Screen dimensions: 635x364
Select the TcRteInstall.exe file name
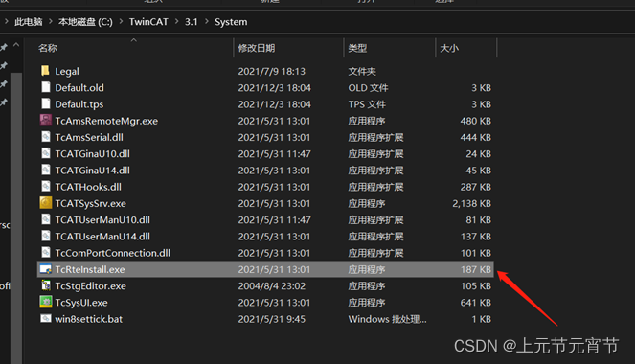point(90,270)
